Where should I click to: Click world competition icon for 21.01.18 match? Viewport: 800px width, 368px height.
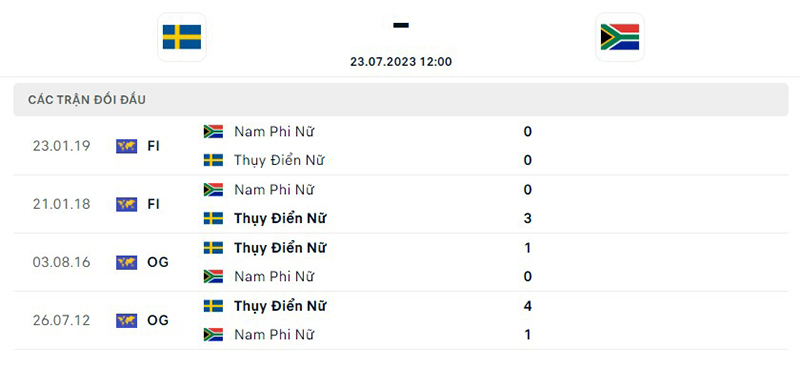coord(127,204)
